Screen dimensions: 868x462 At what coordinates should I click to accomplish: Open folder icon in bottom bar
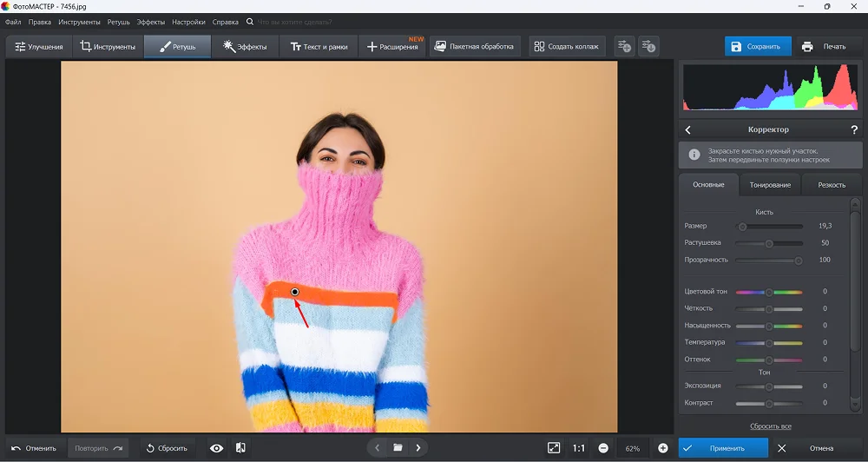[x=398, y=447]
